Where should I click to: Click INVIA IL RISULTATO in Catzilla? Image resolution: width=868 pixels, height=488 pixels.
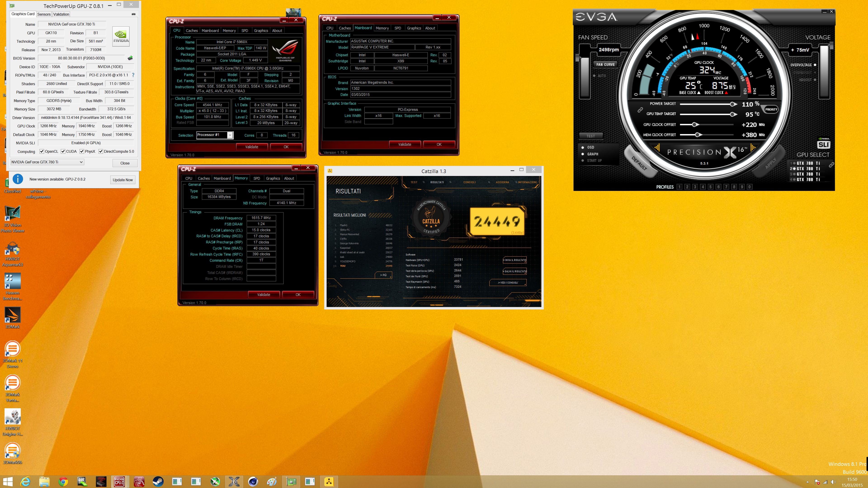[x=514, y=260]
